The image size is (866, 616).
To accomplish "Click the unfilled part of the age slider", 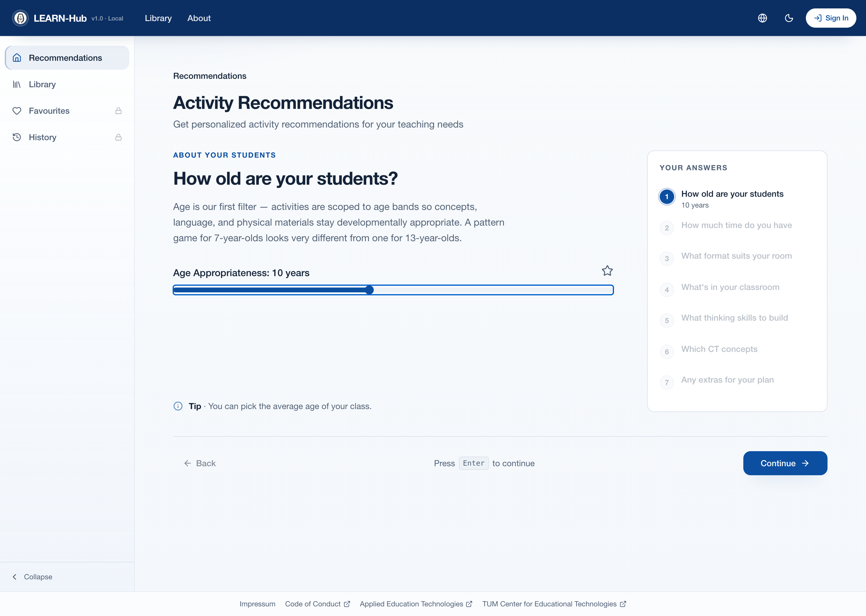I will (x=493, y=290).
